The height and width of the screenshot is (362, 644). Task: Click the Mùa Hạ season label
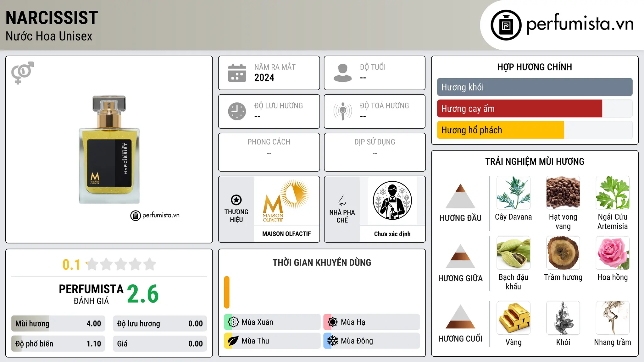[353, 322]
